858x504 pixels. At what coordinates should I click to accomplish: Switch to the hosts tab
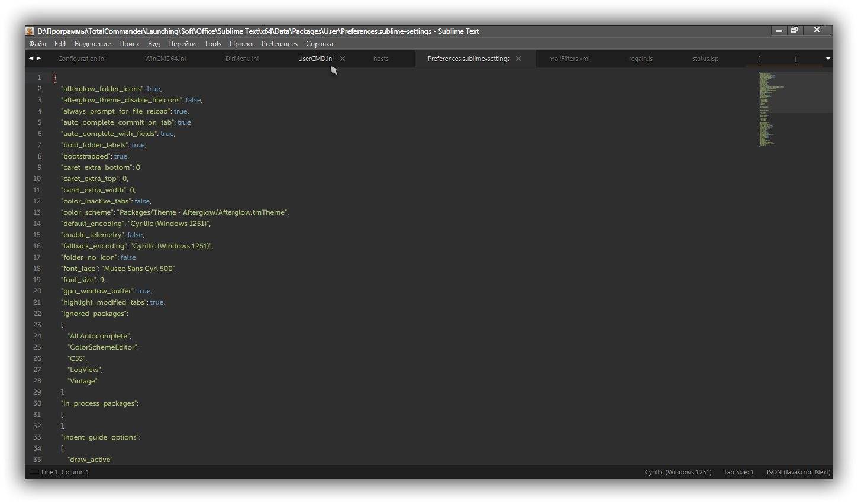click(381, 59)
